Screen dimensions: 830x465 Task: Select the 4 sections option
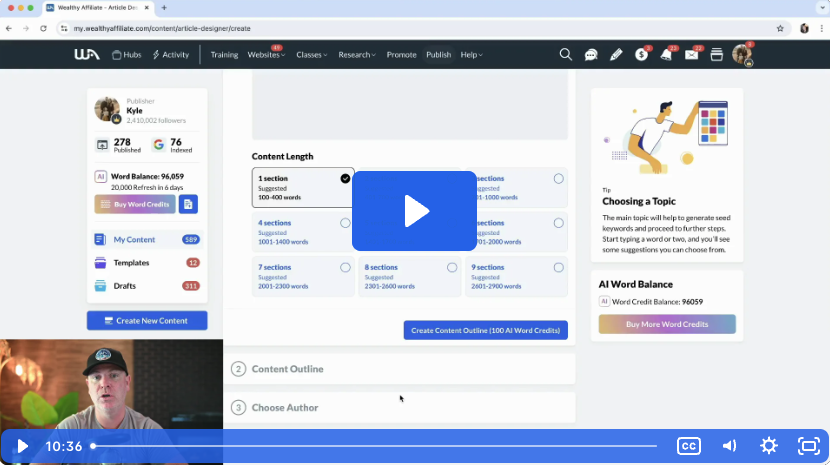[x=303, y=232]
